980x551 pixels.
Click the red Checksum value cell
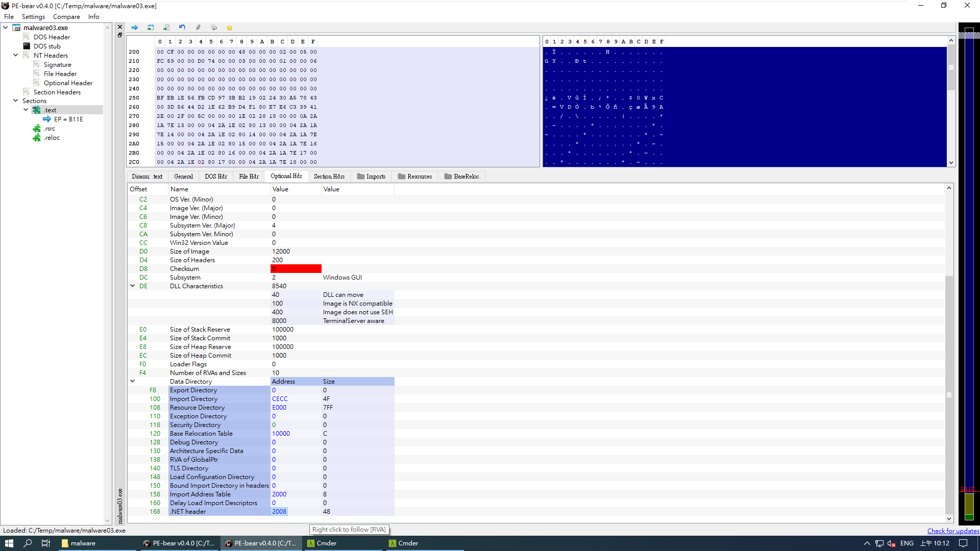296,269
